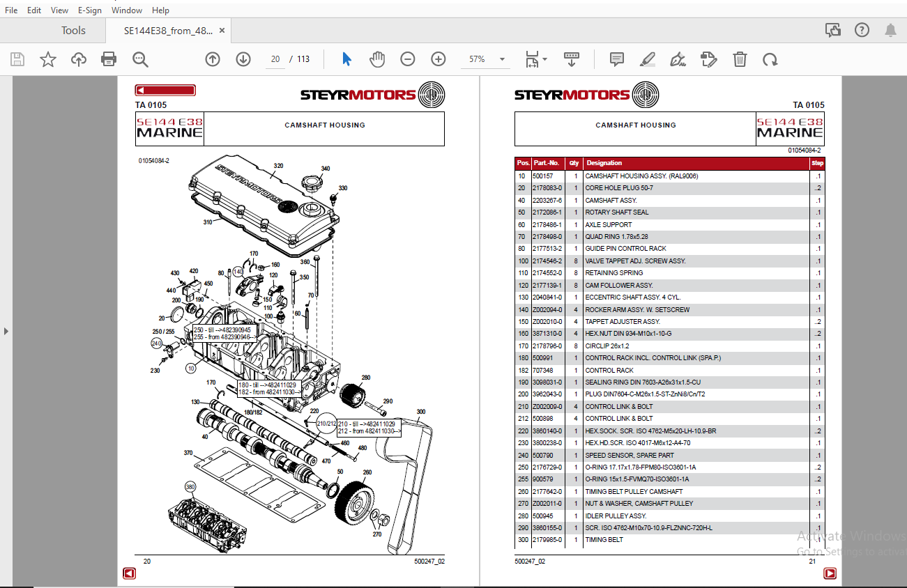Open the find text magnifier tool
This screenshot has height=588, width=907.
click(140, 59)
